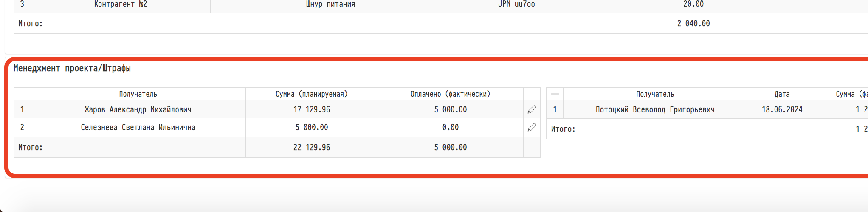Click the Получатель header above Потоцкий
This screenshot has height=212, width=868.
[x=655, y=94]
